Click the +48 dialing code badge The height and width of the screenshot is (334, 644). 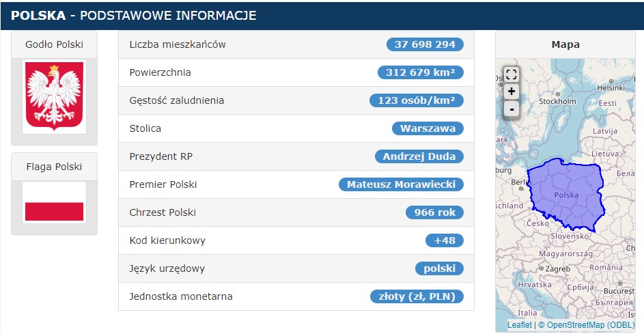[444, 240]
